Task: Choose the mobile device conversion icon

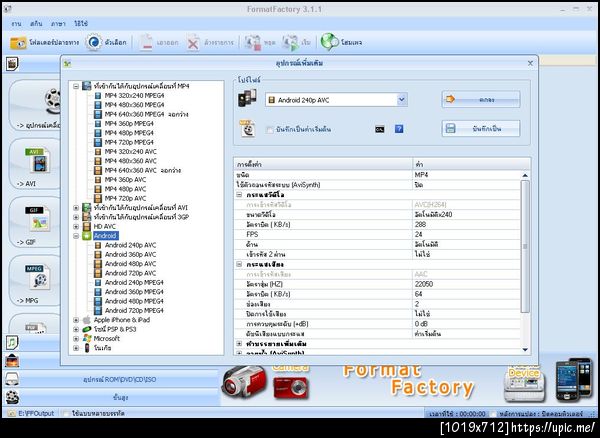Action: click(53, 101)
